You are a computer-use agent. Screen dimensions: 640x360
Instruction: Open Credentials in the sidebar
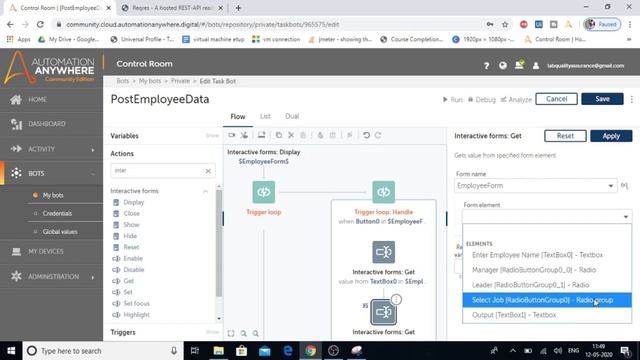point(57,213)
